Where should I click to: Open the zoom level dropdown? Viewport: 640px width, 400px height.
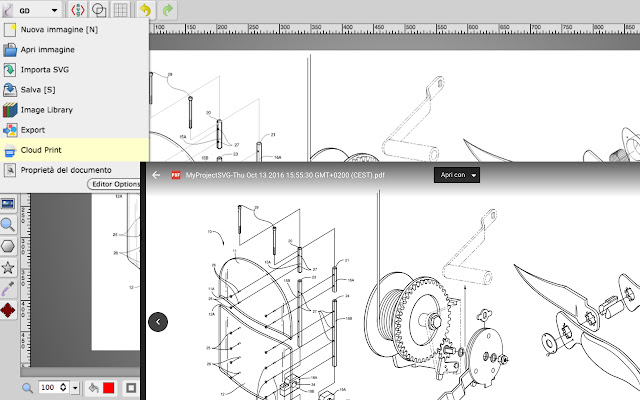[75, 388]
